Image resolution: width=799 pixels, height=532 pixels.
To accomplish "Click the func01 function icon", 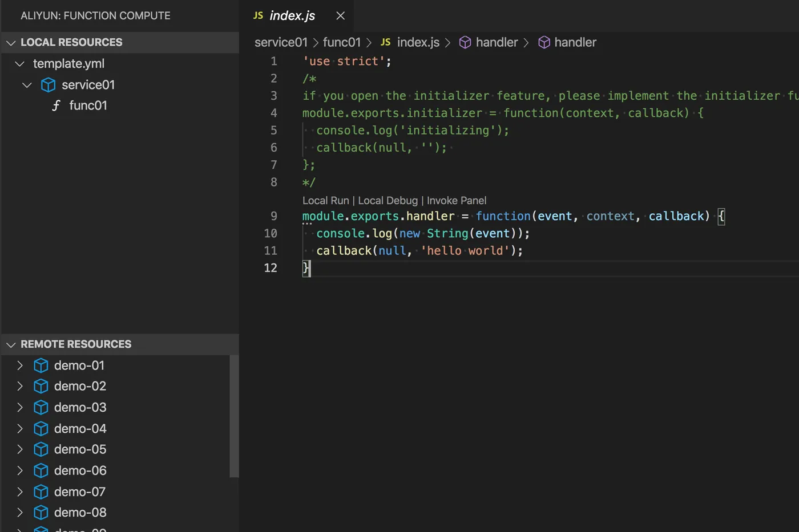I will click(56, 105).
